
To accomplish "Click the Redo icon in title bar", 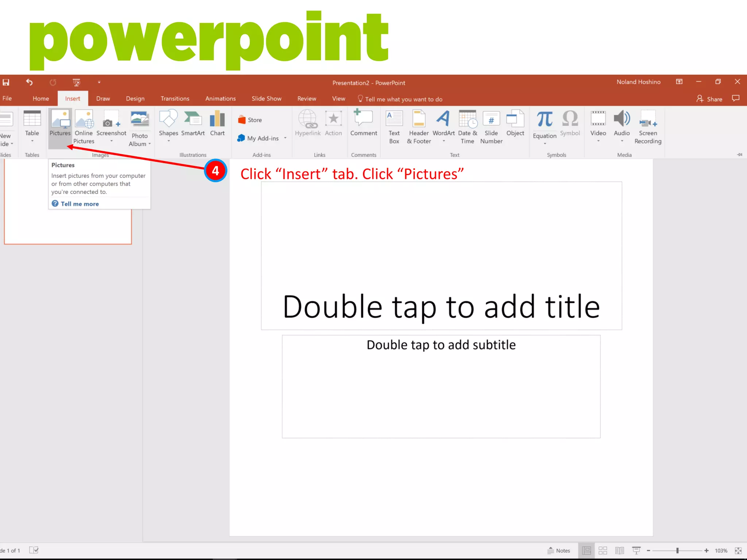I will [53, 82].
